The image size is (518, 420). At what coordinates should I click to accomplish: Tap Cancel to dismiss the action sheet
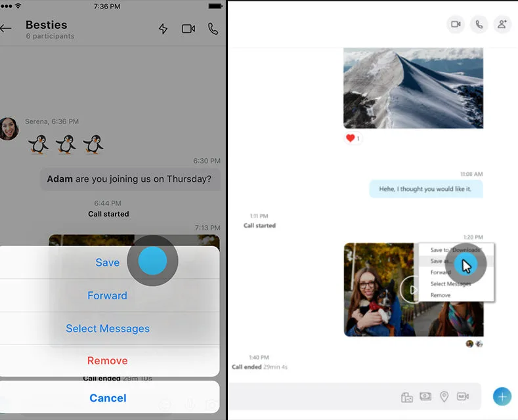(108, 398)
